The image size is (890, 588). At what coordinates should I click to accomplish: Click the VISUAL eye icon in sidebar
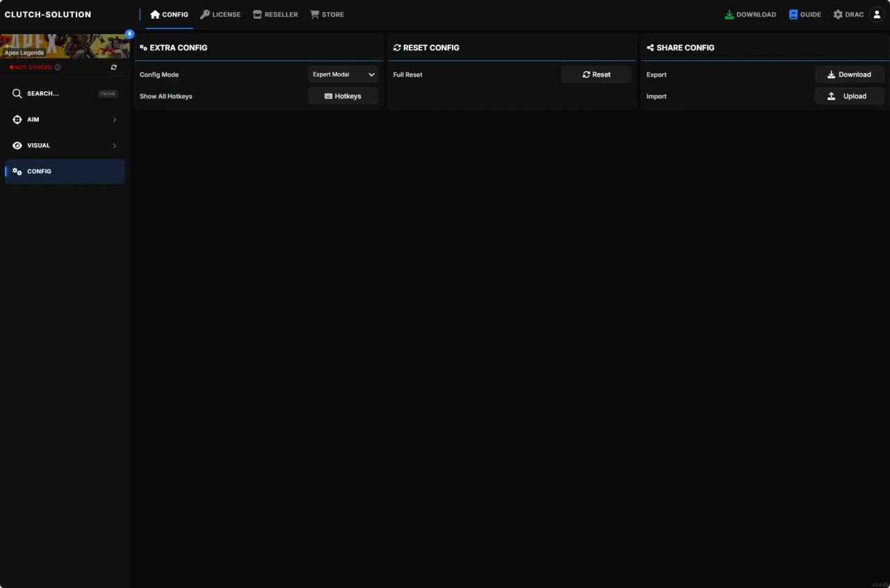pos(17,145)
